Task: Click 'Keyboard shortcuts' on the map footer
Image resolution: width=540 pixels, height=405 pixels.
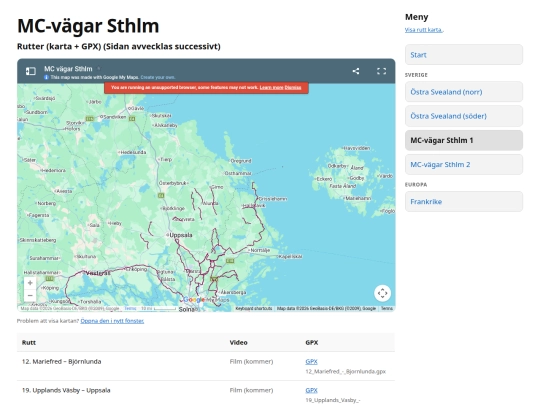Action: 254,308
